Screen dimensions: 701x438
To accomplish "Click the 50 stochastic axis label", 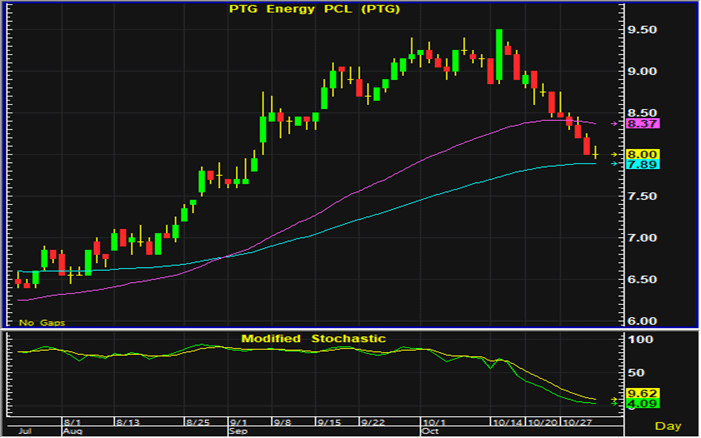I will pos(637,373).
